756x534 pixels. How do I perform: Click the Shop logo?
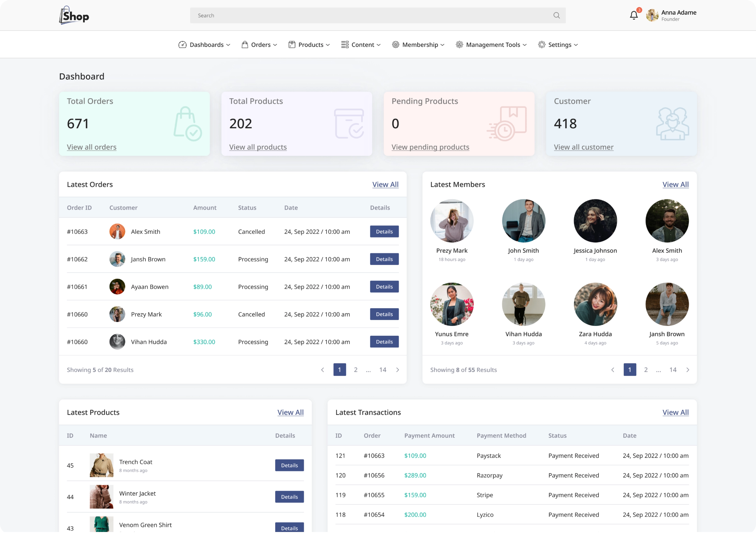74,15
